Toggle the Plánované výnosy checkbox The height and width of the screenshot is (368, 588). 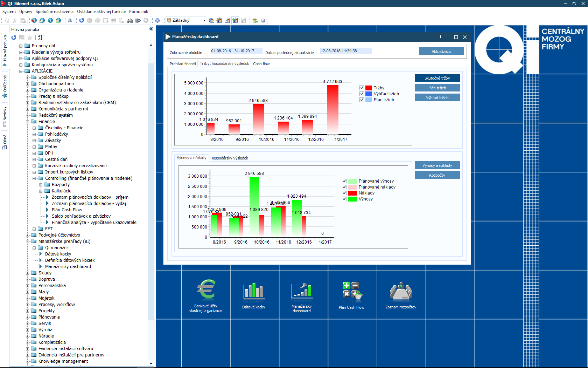[344, 181]
